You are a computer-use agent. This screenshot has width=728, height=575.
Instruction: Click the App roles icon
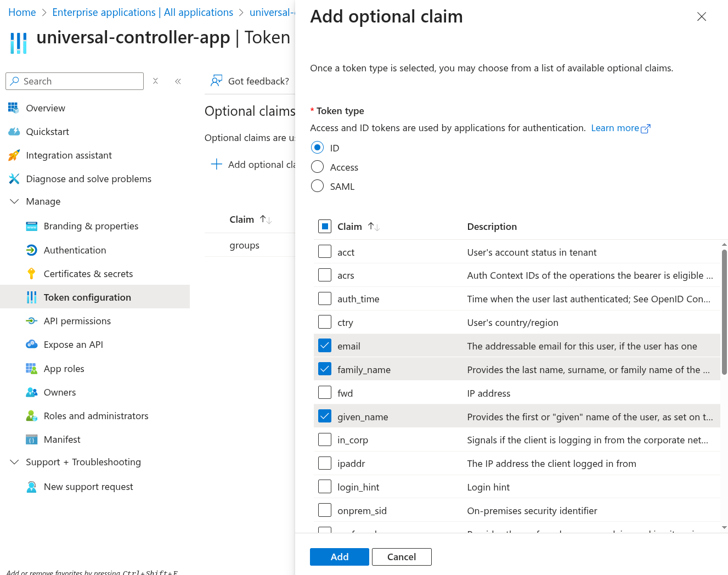32,369
